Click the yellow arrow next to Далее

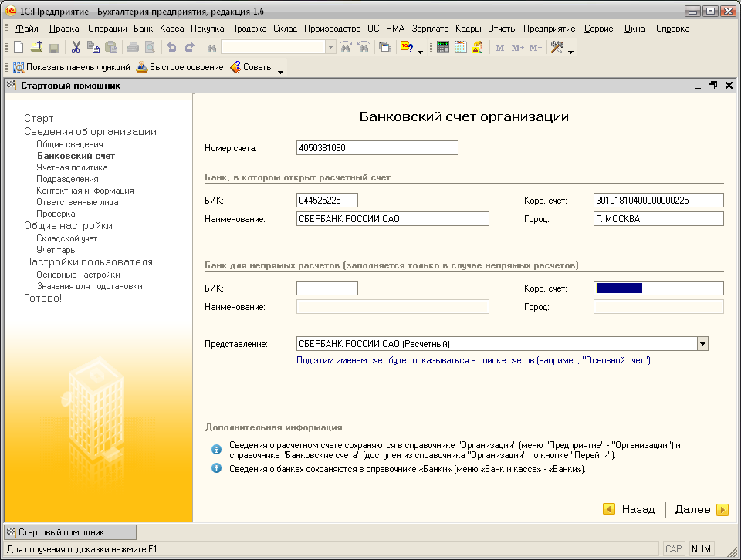722,510
